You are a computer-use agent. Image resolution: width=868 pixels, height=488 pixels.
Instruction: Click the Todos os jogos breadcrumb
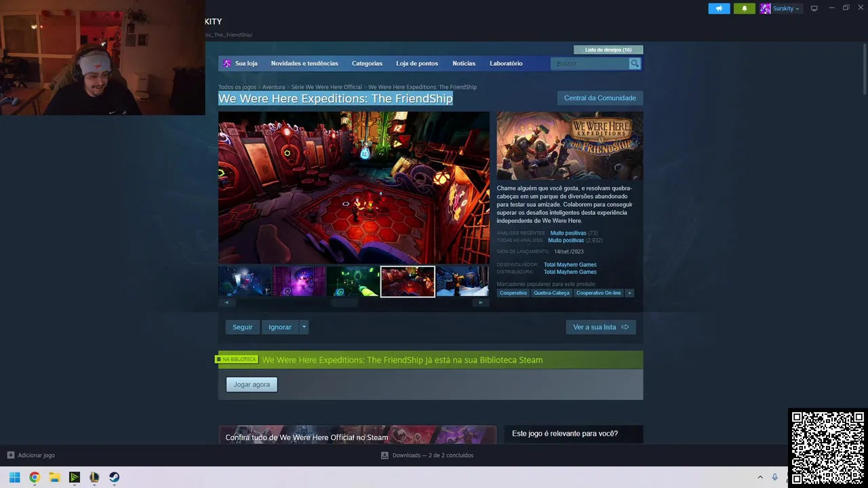[x=237, y=87]
